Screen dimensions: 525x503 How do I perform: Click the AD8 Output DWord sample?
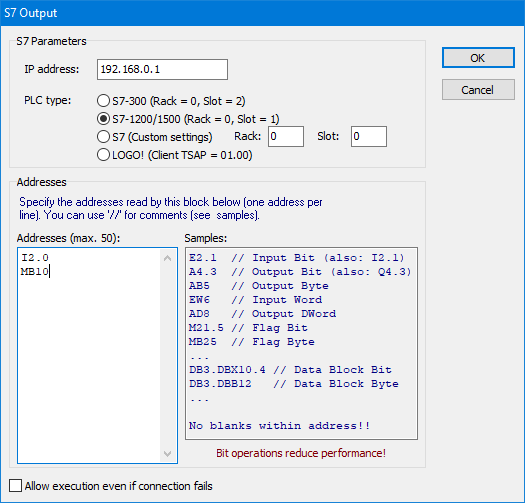(x=262, y=313)
